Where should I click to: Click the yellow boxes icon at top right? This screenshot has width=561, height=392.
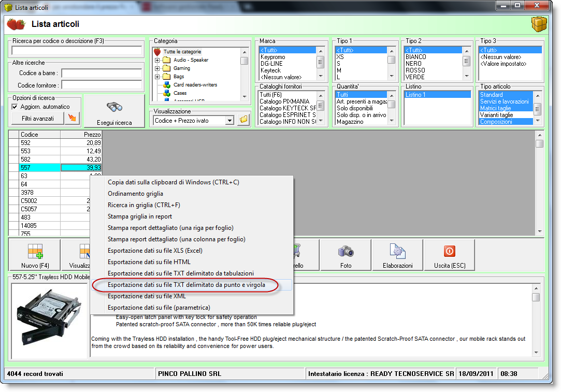(539, 24)
